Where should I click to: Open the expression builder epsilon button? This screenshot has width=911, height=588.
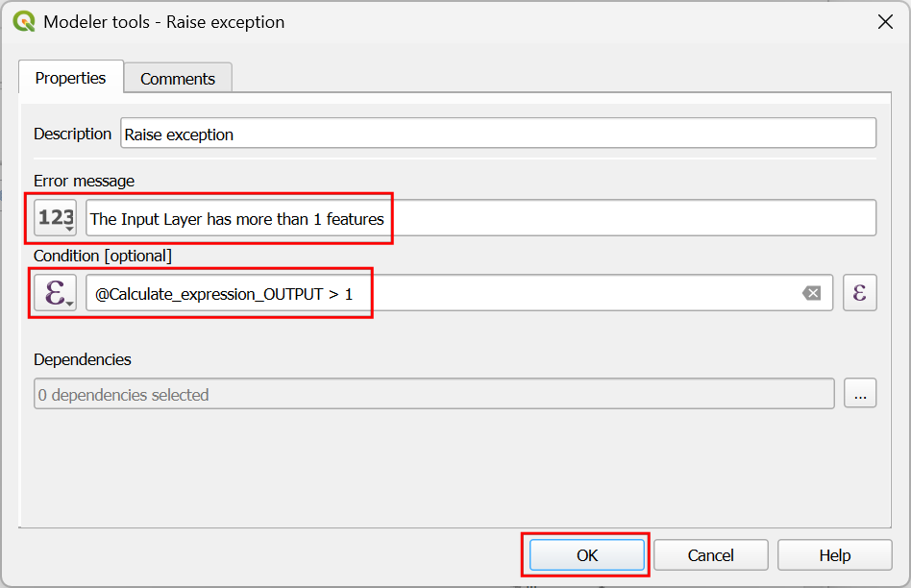point(859,293)
